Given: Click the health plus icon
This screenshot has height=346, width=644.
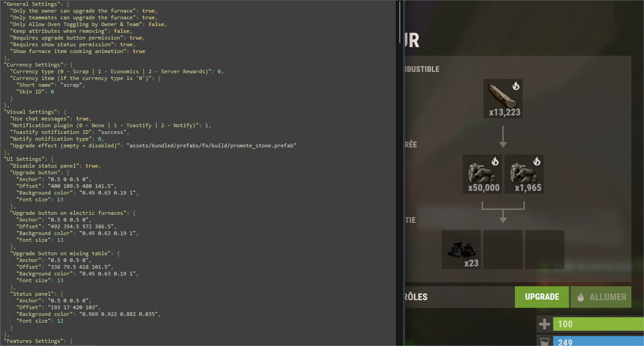Looking at the screenshot, I should click(545, 324).
